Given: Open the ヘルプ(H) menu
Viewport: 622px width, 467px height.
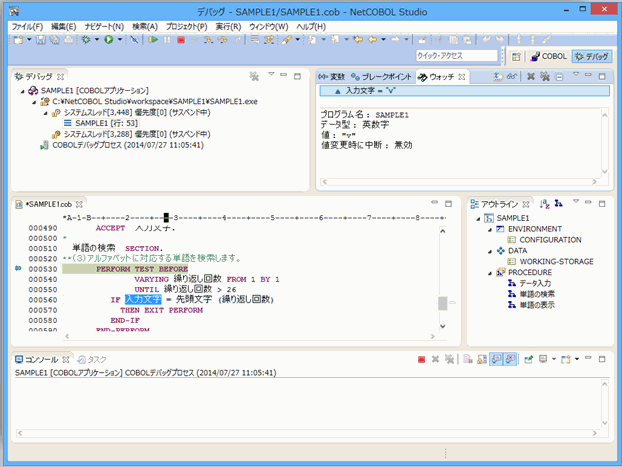Looking at the screenshot, I should 311,27.
